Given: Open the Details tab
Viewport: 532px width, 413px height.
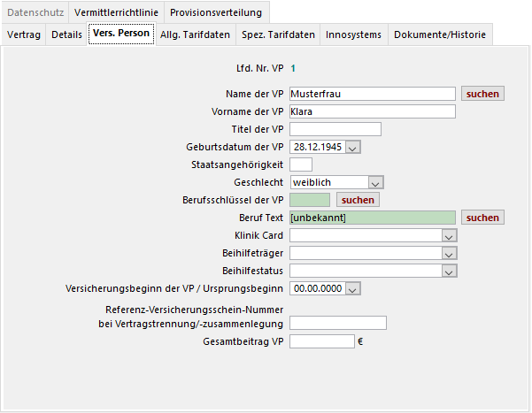Looking at the screenshot, I should pyautogui.click(x=66, y=34).
